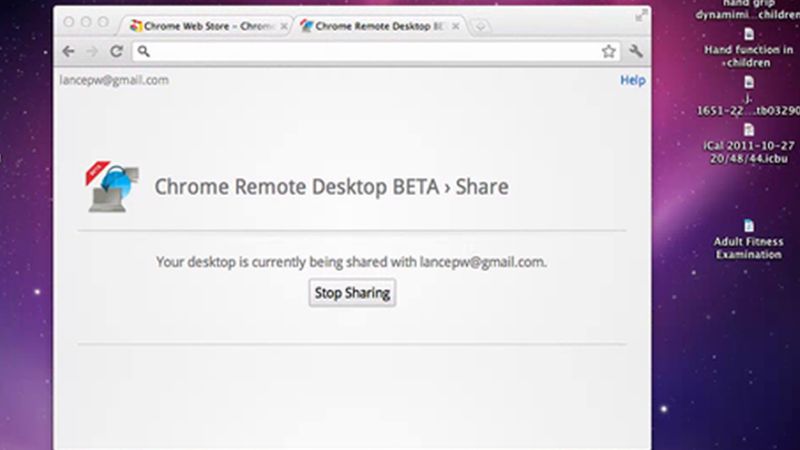Click the Chrome Remote Desktop BETA logo
Viewport: 800px width, 450px height.
pyautogui.click(x=113, y=187)
